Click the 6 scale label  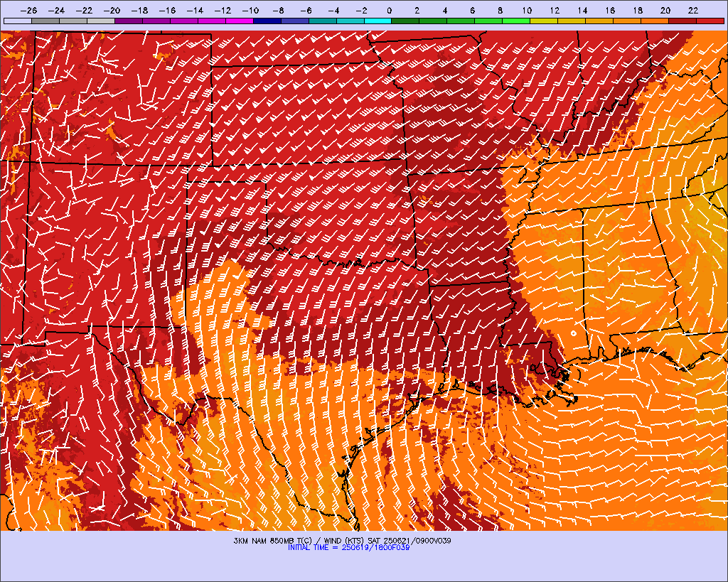472,11
